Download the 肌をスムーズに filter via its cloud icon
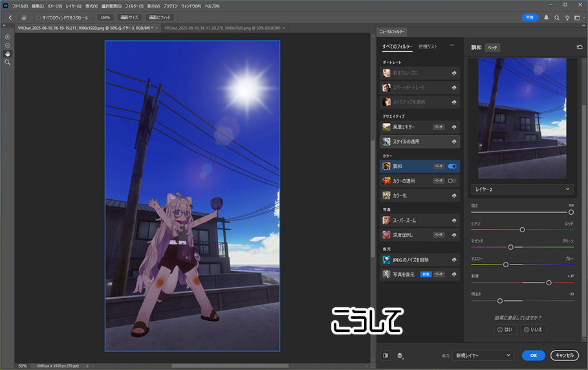This screenshot has height=370, width=588. (453, 73)
